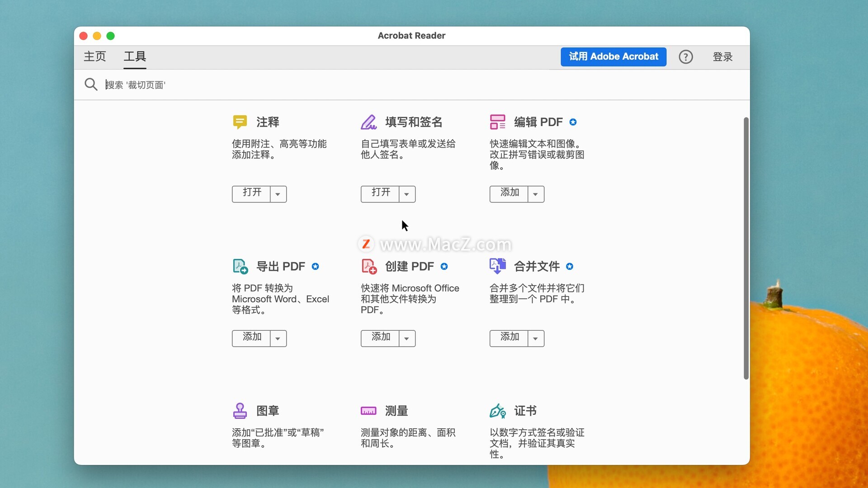Viewport: 868px width, 488px height.
Task: Click the red window close button
Action: click(83, 36)
